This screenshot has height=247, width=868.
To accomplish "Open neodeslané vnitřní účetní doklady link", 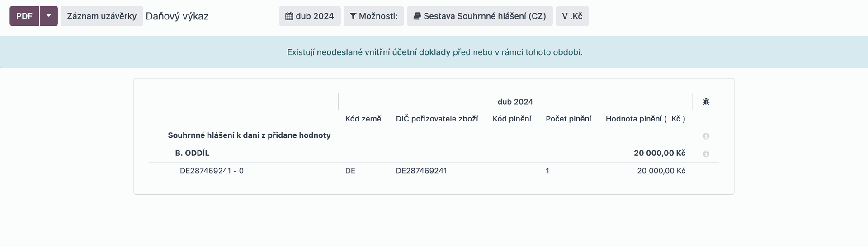I will coord(383,52).
